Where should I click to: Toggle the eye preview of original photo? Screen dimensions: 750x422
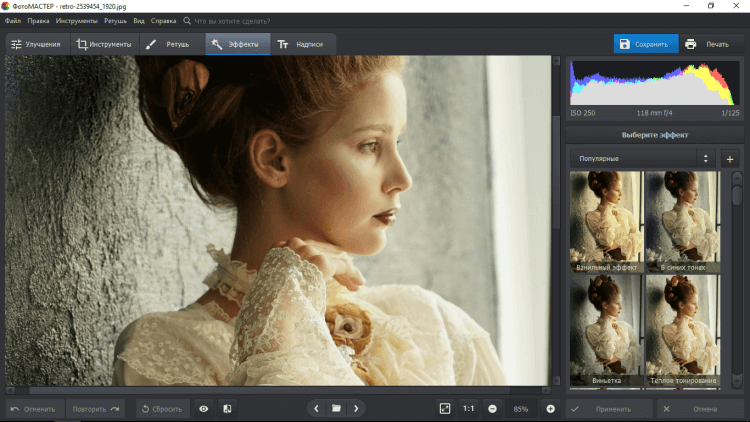204,409
